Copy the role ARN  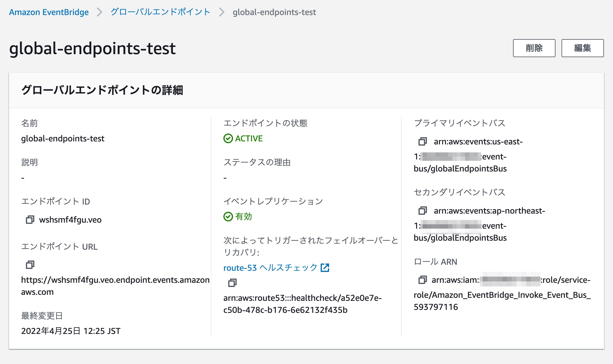point(422,280)
